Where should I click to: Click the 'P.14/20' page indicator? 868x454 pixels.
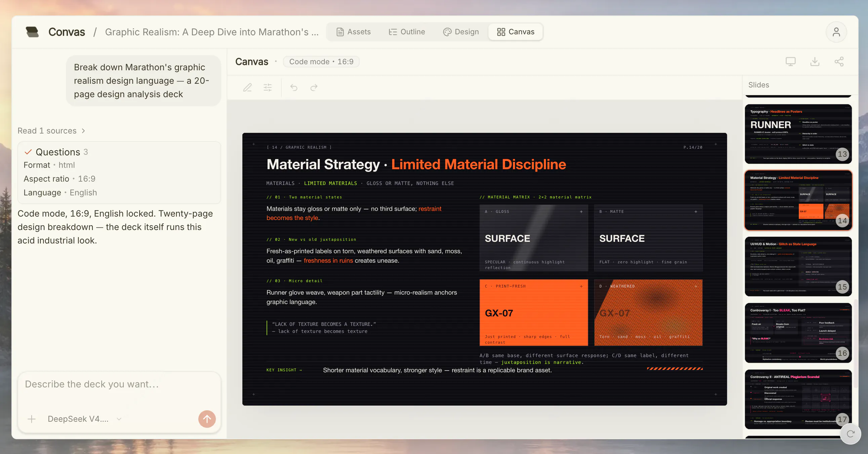(693, 147)
